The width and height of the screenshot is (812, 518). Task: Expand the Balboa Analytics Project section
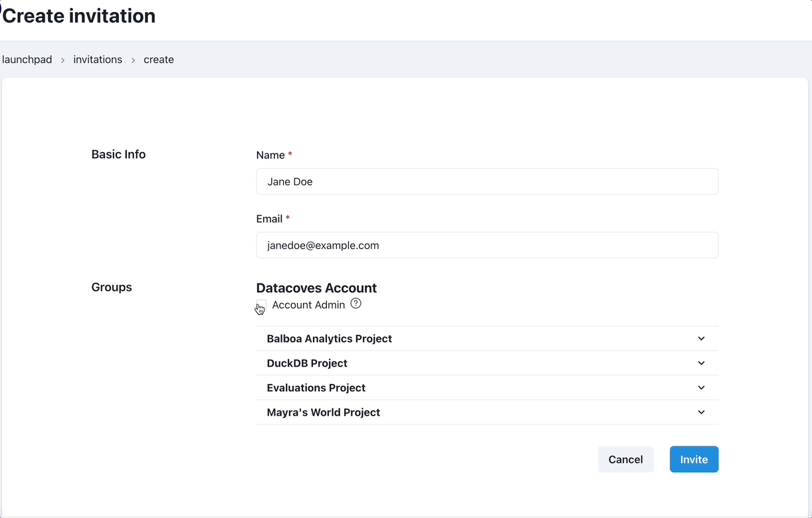(330, 339)
